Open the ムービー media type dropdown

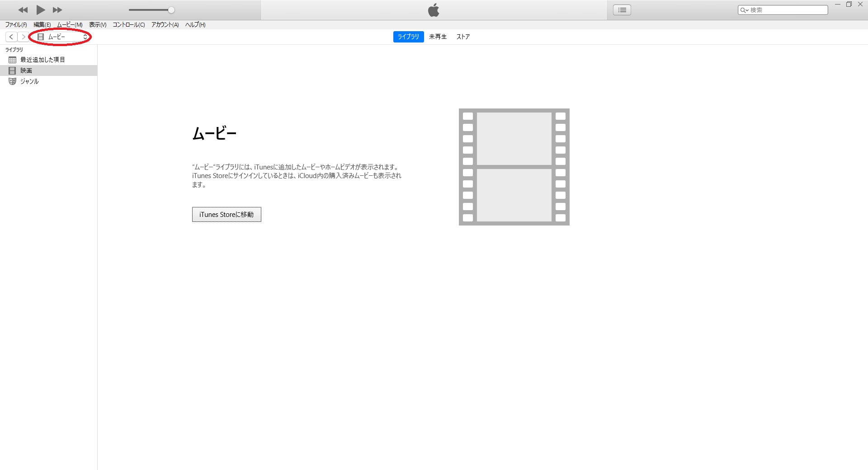tap(62, 37)
